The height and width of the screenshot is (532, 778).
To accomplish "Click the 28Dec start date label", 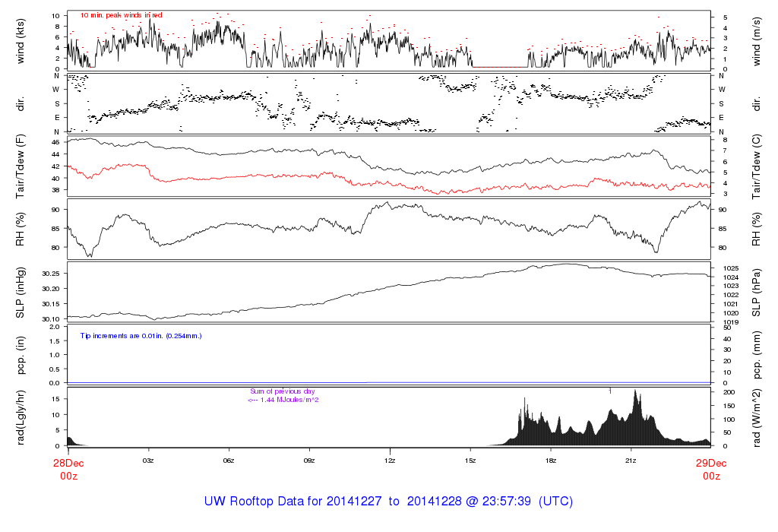I will pyautogui.click(x=68, y=463).
